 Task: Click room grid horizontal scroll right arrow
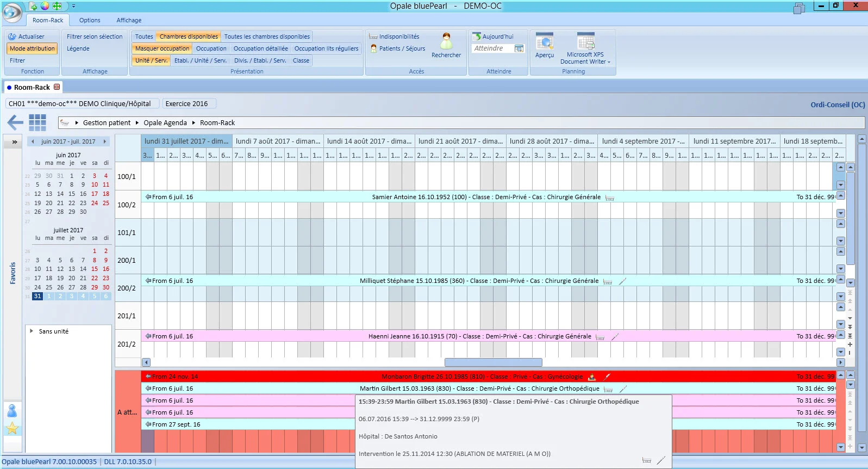click(841, 362)
